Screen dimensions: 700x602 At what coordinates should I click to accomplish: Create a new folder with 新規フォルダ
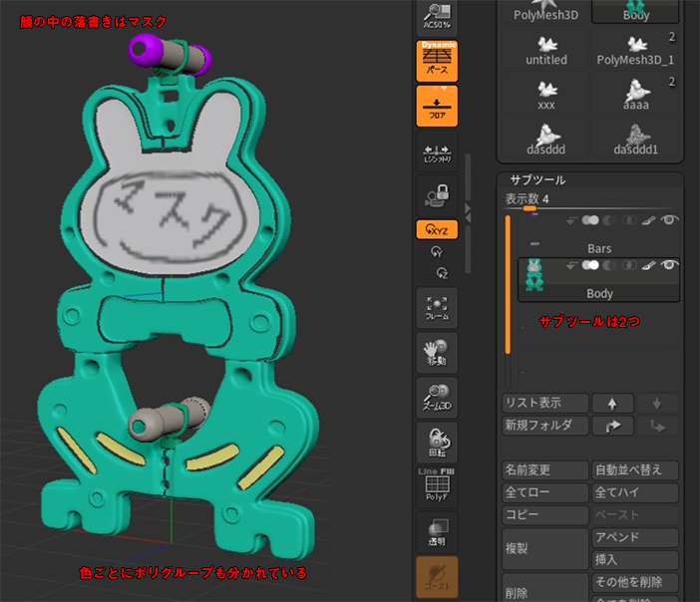point(545,426)
